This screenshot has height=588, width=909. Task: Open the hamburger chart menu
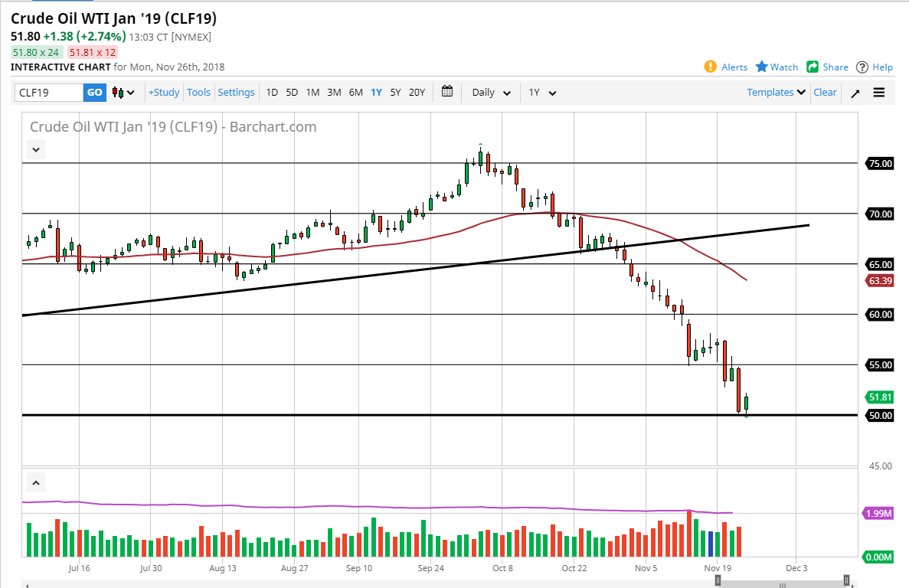(879, 93)
